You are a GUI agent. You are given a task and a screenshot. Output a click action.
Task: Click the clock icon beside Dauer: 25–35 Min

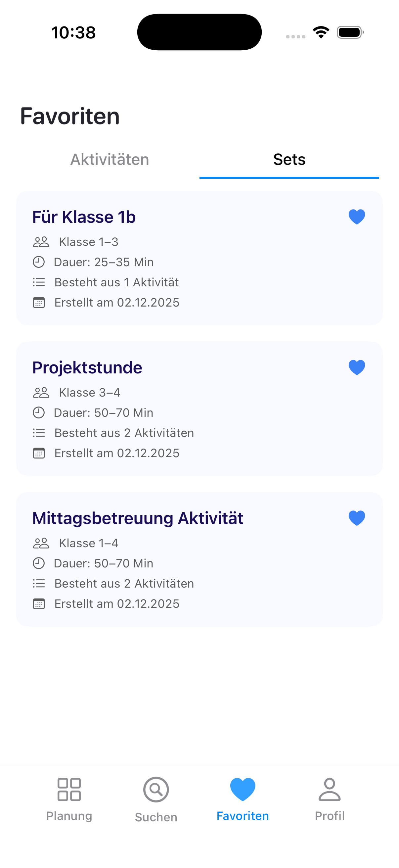(x=39, y=262)
